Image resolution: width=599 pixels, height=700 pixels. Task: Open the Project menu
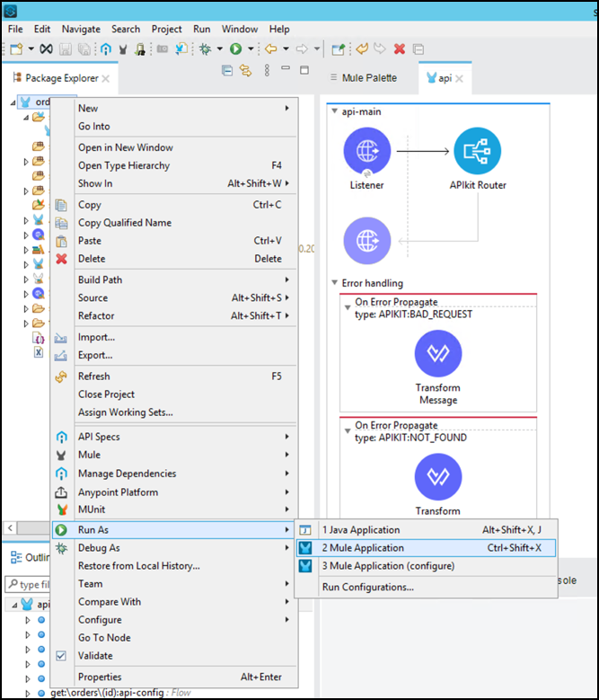coord(166,29)
